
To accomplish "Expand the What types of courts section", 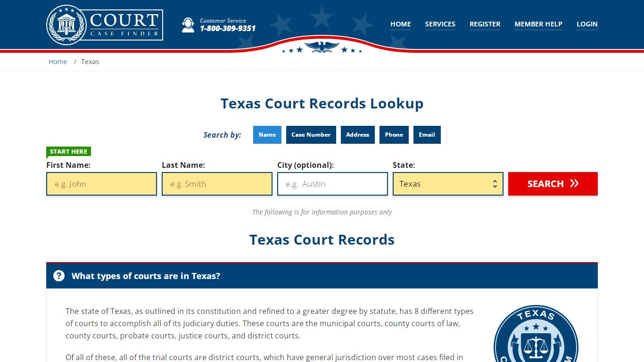I will click(x=322, y=276).
